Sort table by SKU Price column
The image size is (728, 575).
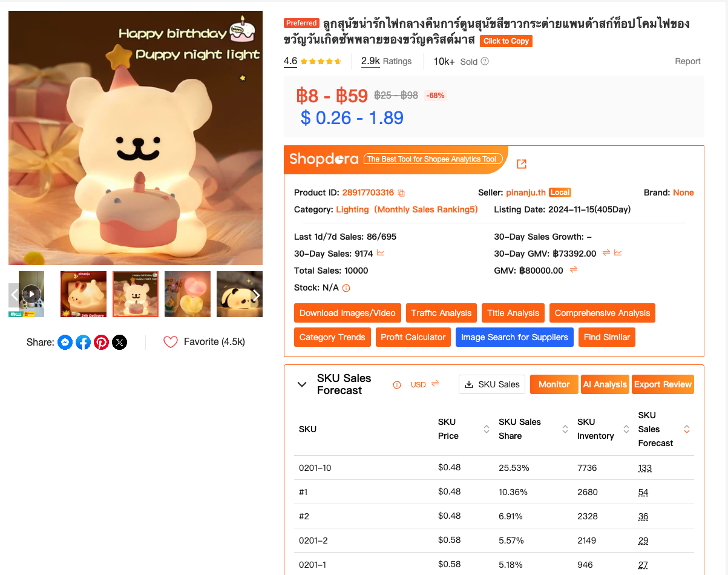pos(486,429)
